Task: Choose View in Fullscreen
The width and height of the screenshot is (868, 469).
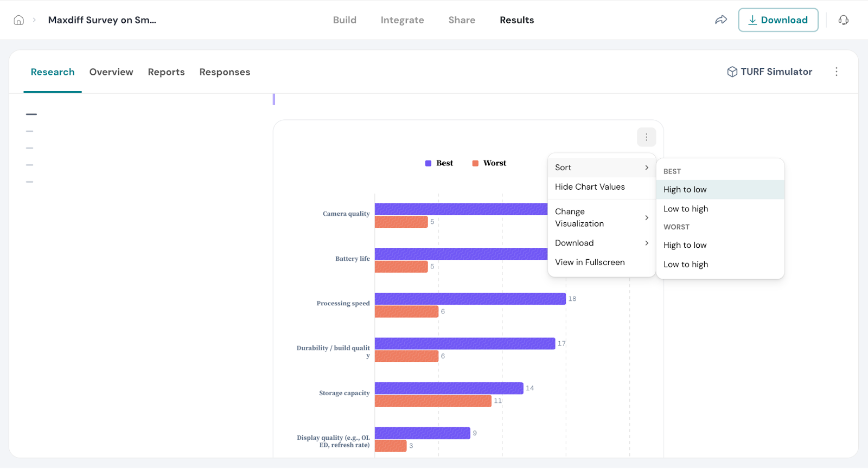Action: [x=590, y=262]
